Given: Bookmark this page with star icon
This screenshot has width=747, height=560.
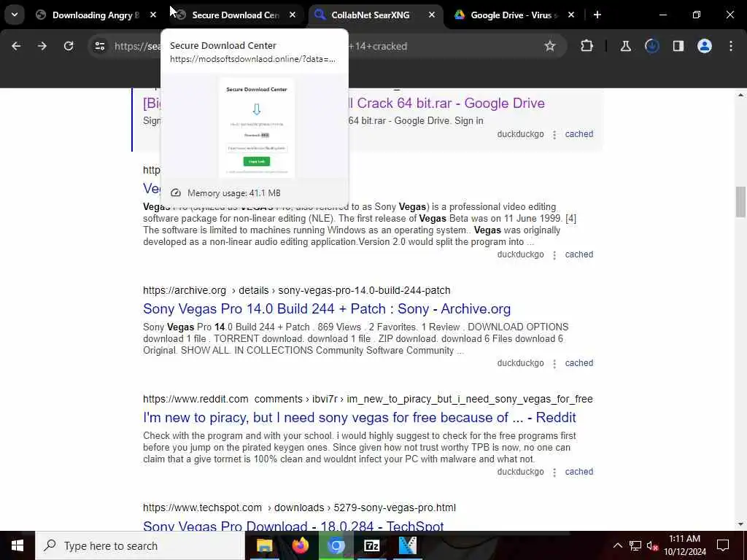Looking at the screenshot, I should click(x=550, y=46).
